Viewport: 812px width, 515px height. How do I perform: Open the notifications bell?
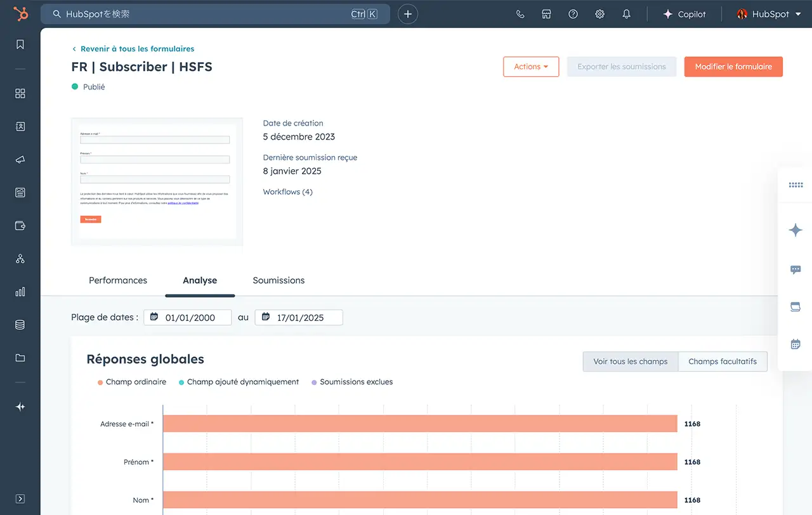coord(626,14)
